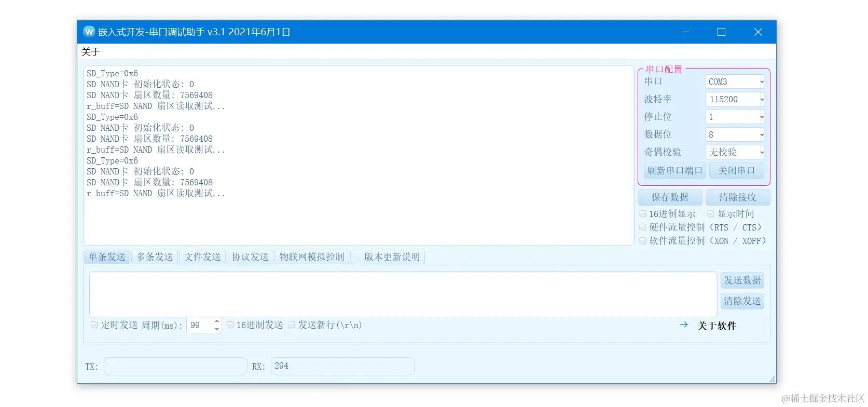Click the blue arrow icon beside 关于软件
Screen dimensions: 868x407
click(x=683, y=324)
